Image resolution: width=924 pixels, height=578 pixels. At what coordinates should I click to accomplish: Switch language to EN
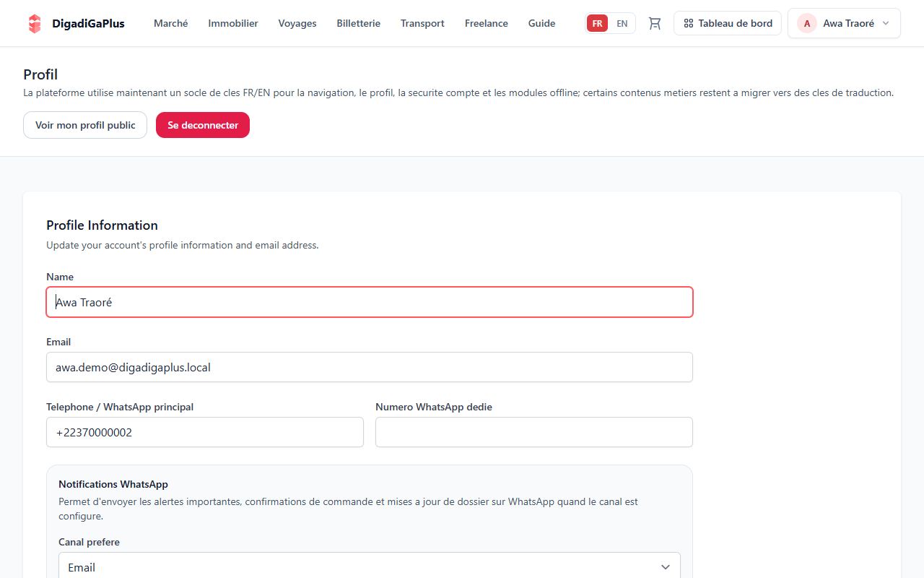click(622, 23)
